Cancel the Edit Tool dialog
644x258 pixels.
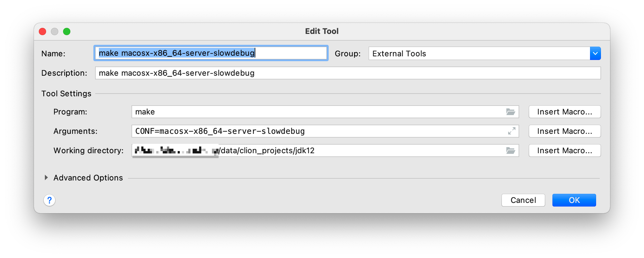coord(523,200)
